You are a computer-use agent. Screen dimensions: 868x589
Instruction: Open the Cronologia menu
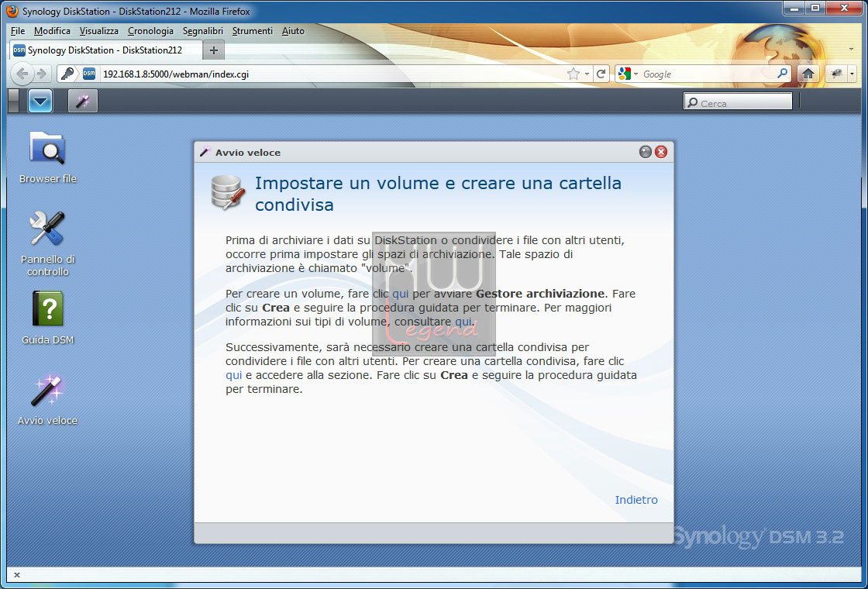pos(150,31)
